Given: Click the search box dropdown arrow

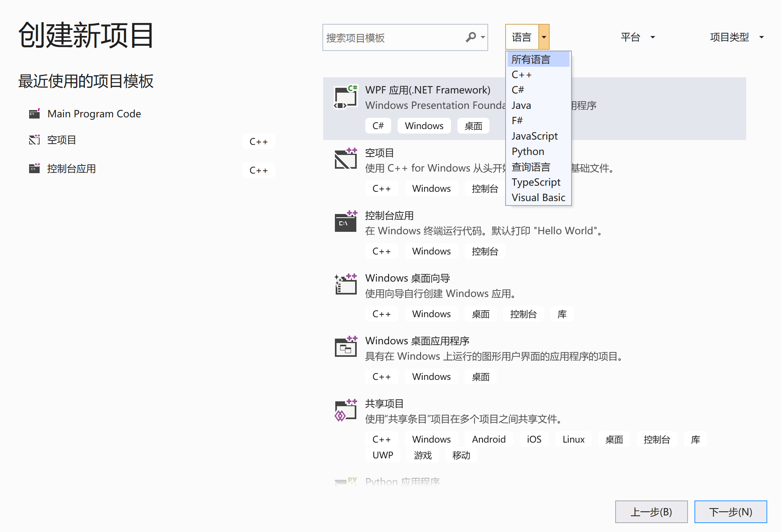Looking at the screenshot, I should coord(483,37).
